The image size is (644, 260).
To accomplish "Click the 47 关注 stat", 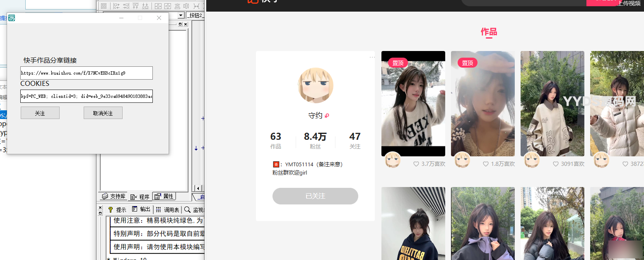I will pyautogui.click(x=355, y=140).
